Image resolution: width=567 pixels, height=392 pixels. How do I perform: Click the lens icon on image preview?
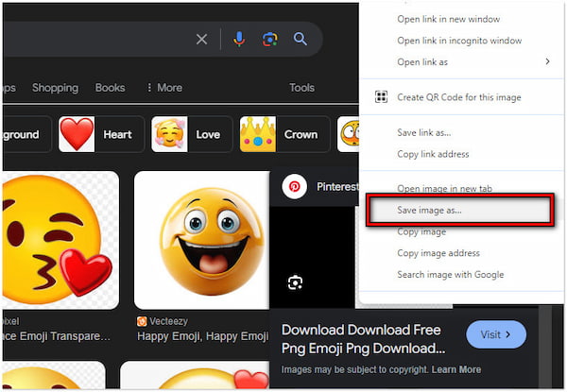(x=295, y=282)
